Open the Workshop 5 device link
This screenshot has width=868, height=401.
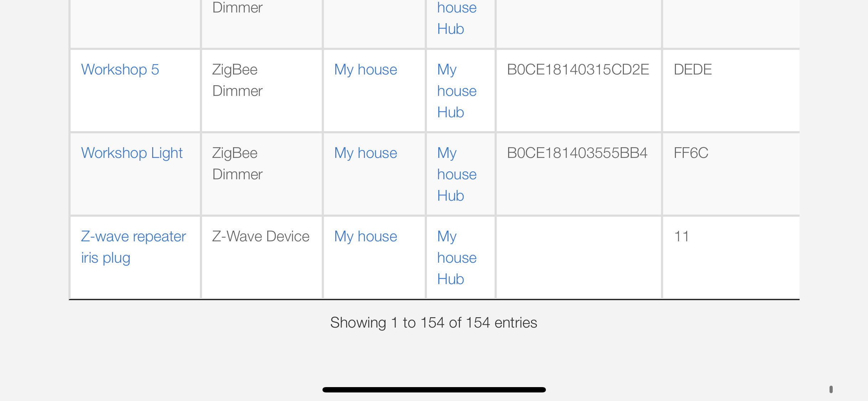tap(120, 70)
